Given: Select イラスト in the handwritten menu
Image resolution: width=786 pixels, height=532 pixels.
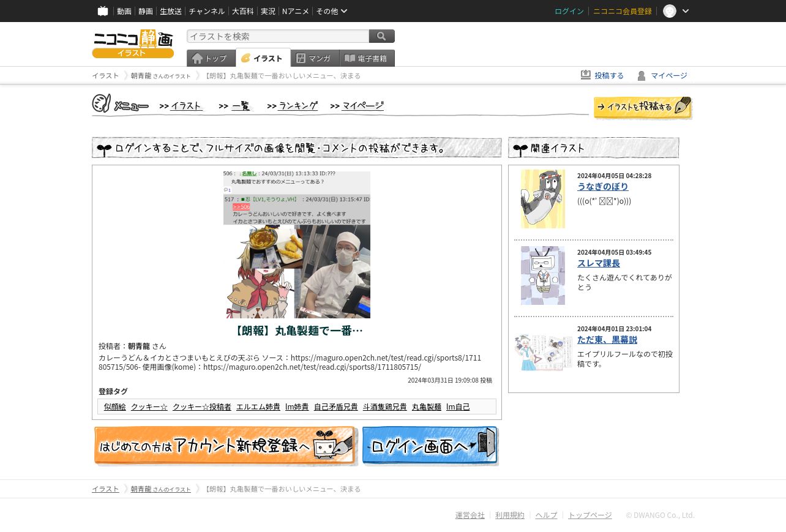Looking at the screenshot, I should click(186, 105).
